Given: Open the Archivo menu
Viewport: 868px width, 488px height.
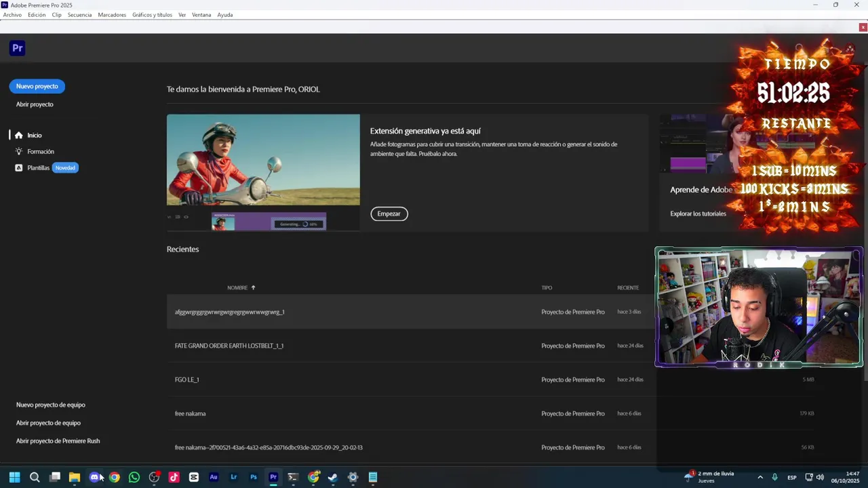Looking at the screenshot, I should pos(12,15).
